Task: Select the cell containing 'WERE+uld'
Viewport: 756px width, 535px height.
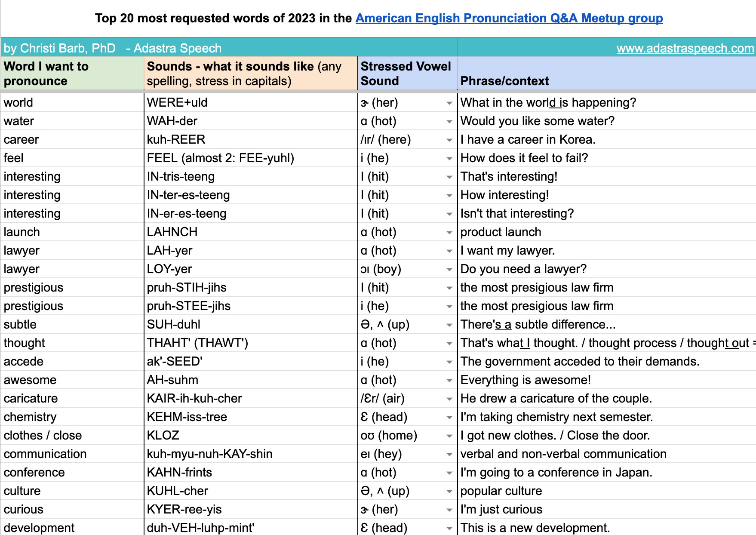Action: 250,103
